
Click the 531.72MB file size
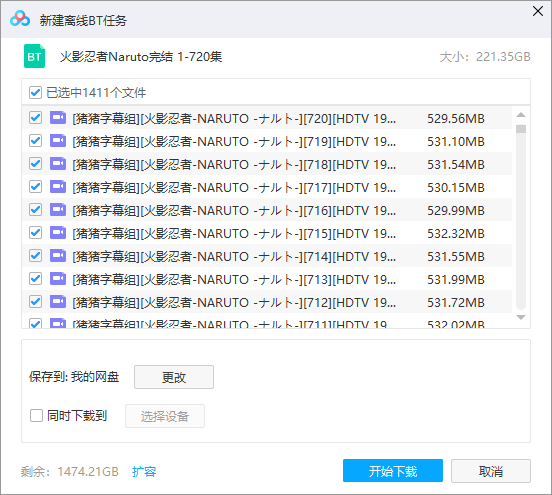pyautogui.click(x=456, y=302)
